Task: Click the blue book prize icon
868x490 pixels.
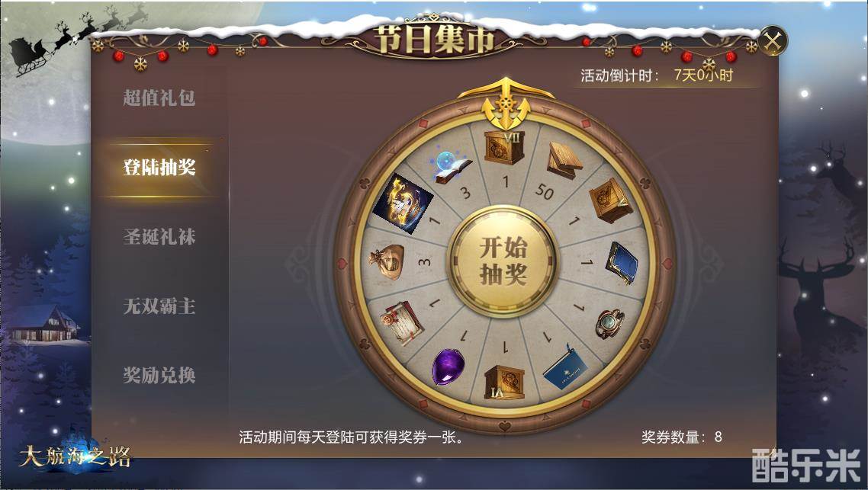Action: tap(621, 263)
